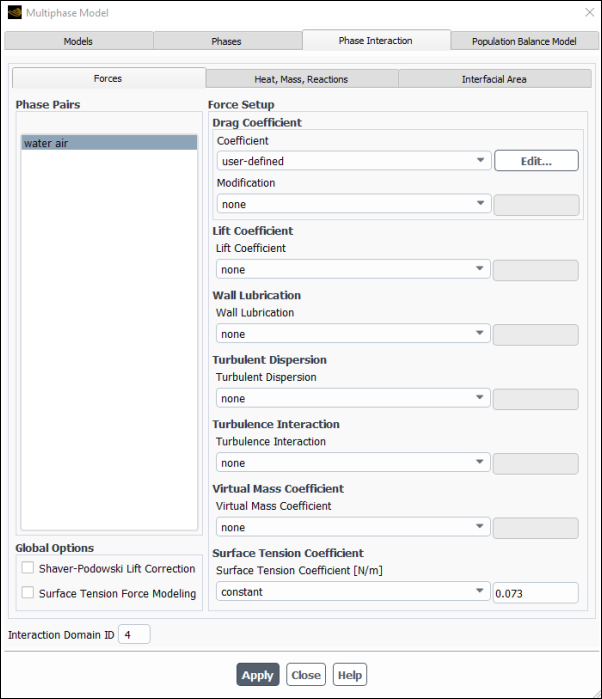Open the Interfacial Area sub-tab
Screen dimensions: 602x699
495,79
